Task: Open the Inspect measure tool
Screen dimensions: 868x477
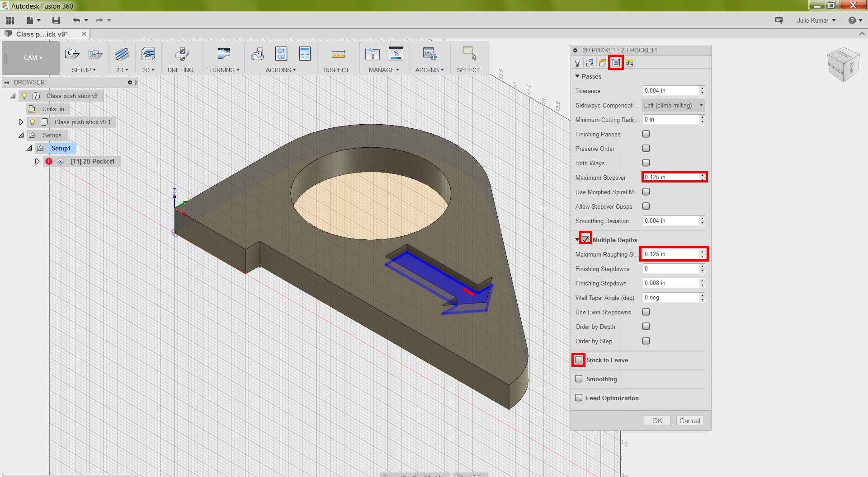Action: pos(338,54)
